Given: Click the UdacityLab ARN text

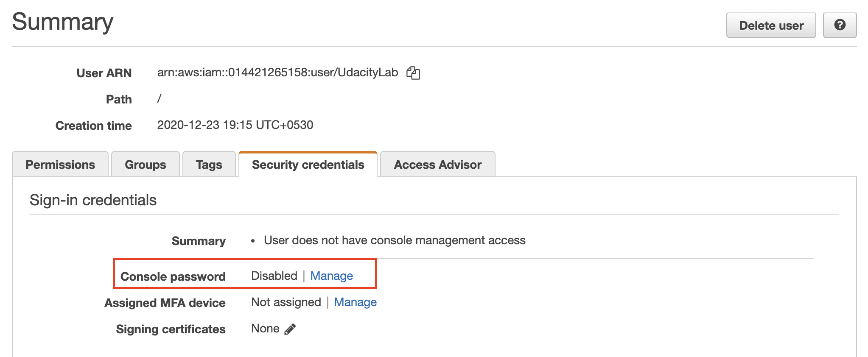Looking at the screenshot, I should tap(277, 73).
